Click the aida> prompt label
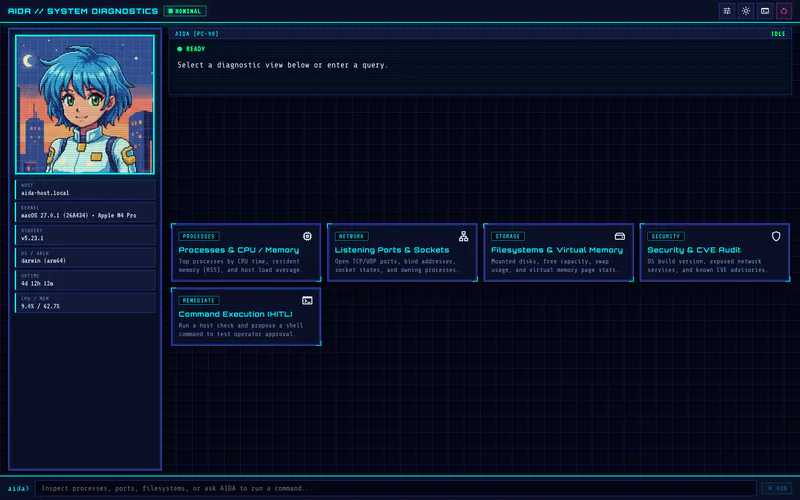 (18, 488)
